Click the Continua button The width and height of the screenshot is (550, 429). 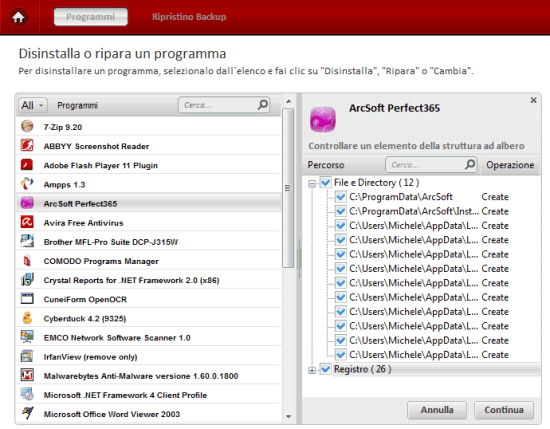(x=504, y=410)
